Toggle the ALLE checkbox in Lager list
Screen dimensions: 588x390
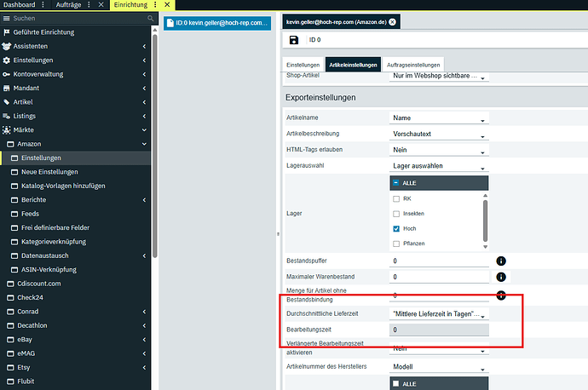click(396, 183)
